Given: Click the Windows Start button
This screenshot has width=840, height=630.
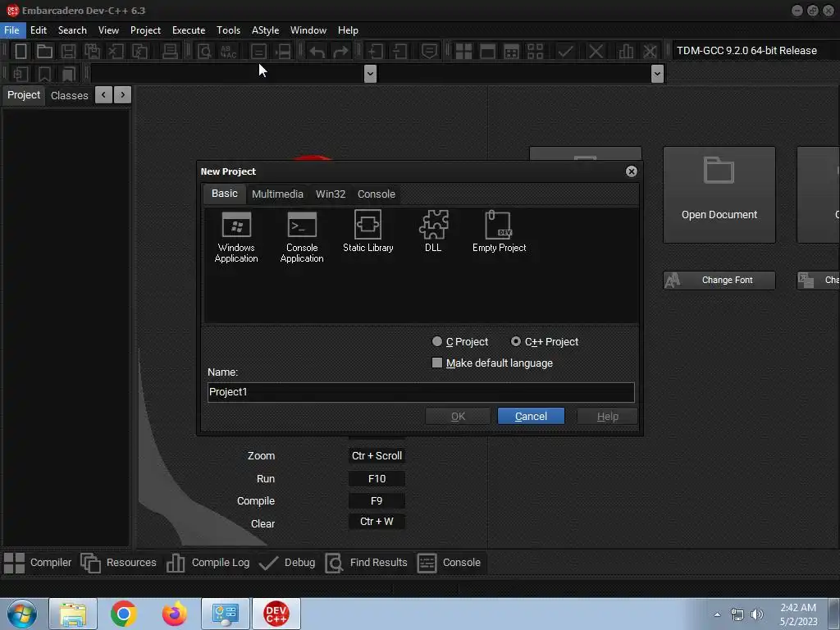Looking at the screenshot, I should pos(22,614).
